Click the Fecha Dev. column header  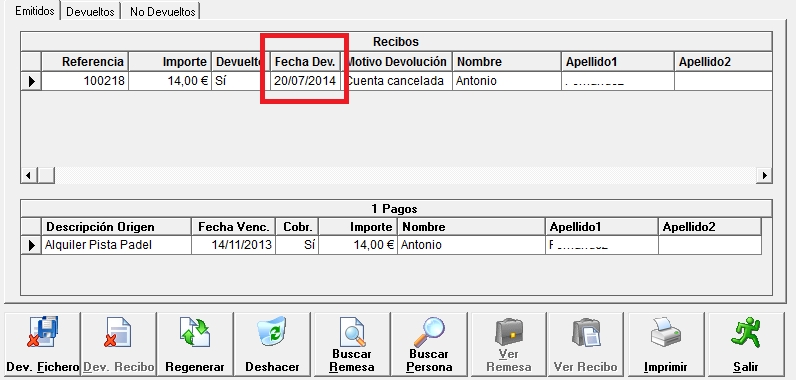(x=305, y=62)
